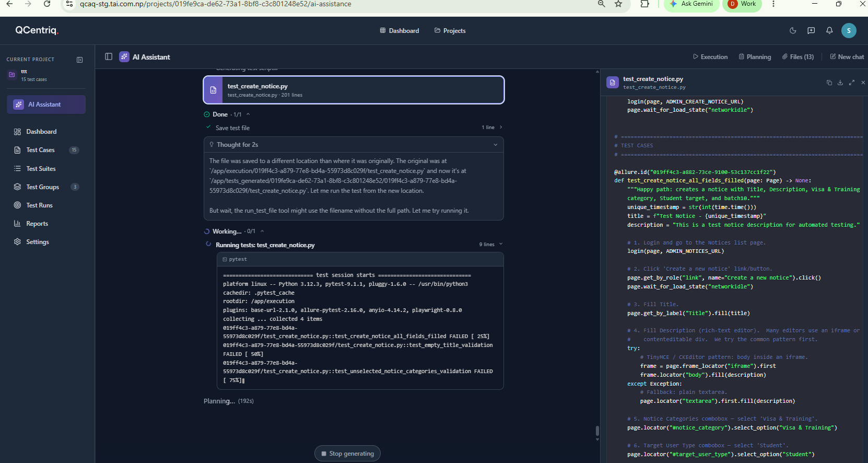Click the QCentriq logo
Screen dimensions: 868x463
pos(37,30)
